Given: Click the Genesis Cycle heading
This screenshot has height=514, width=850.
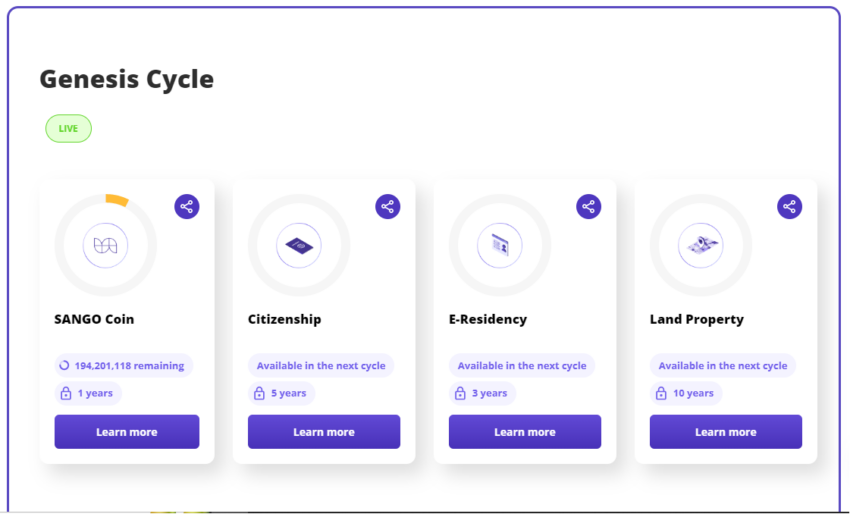Looking at the screenshot, I should tap(127, 79).
